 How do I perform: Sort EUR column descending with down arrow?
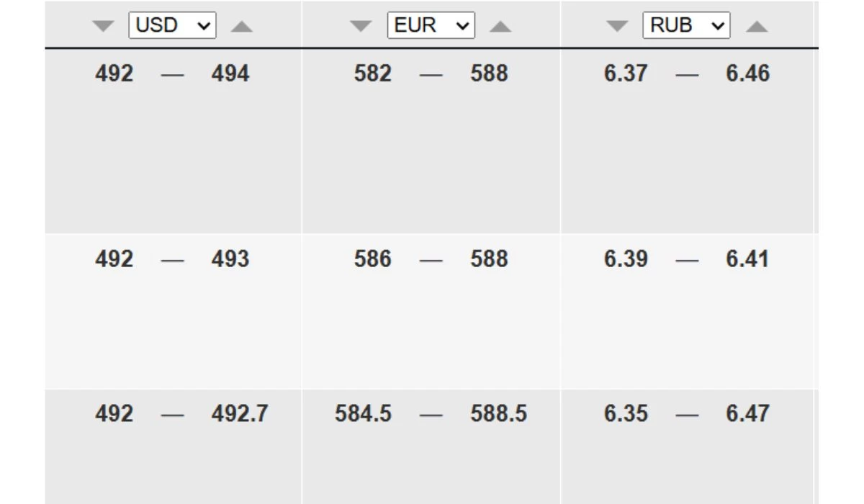(361, 27)
